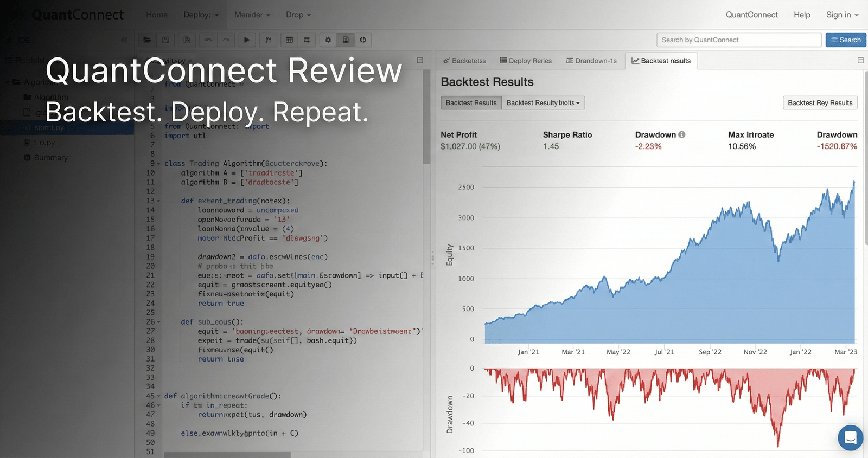Open the chat support bubble
The image size is (868, 458).
tap(851, 437)
